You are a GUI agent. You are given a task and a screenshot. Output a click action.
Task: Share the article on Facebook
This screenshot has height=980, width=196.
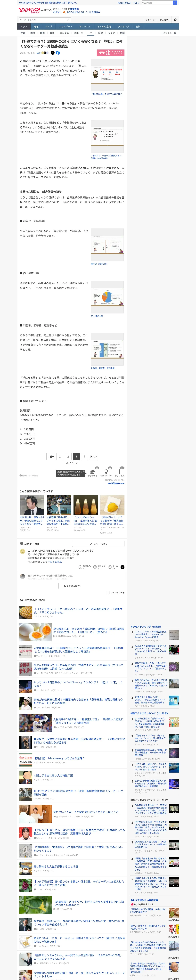(58, 53)
